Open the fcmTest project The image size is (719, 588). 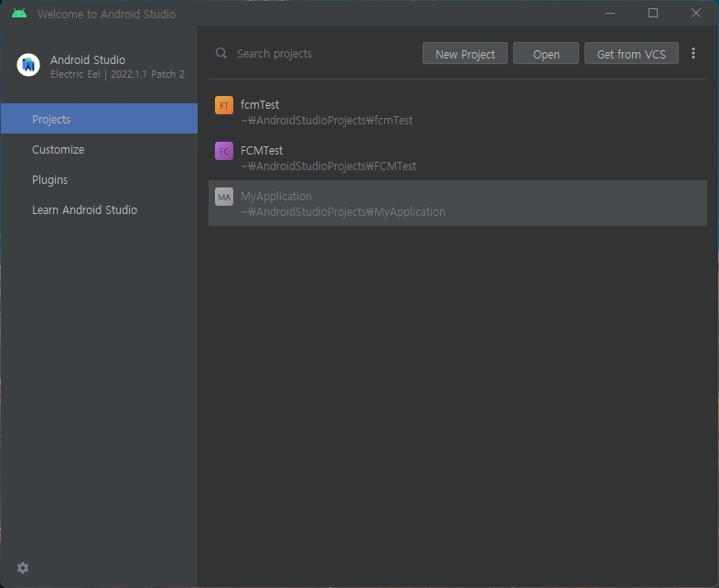click(x=457, y=112)
